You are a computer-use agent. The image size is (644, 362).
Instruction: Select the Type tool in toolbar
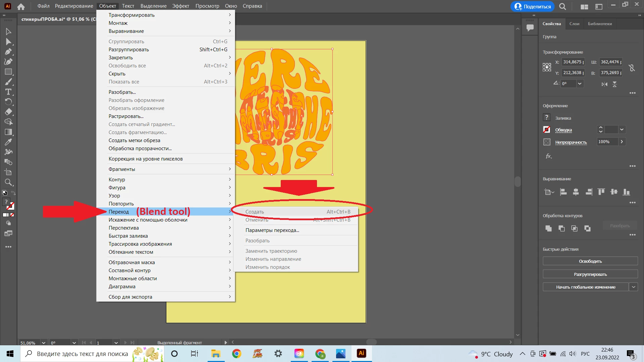(x=8, y=92)
